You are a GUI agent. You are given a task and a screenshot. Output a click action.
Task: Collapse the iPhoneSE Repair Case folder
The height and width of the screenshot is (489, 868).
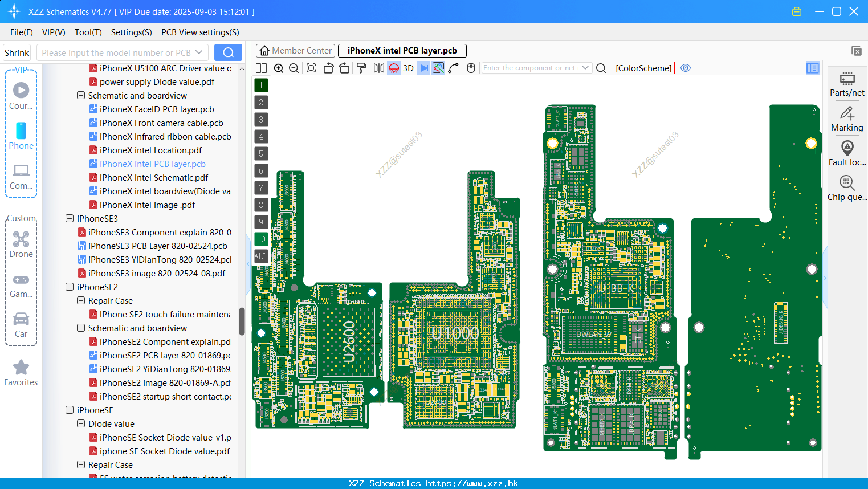81,464
